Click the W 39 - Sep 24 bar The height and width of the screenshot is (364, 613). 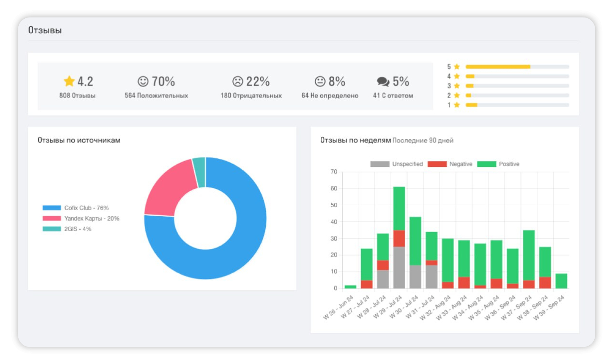(x=561, y=281)
